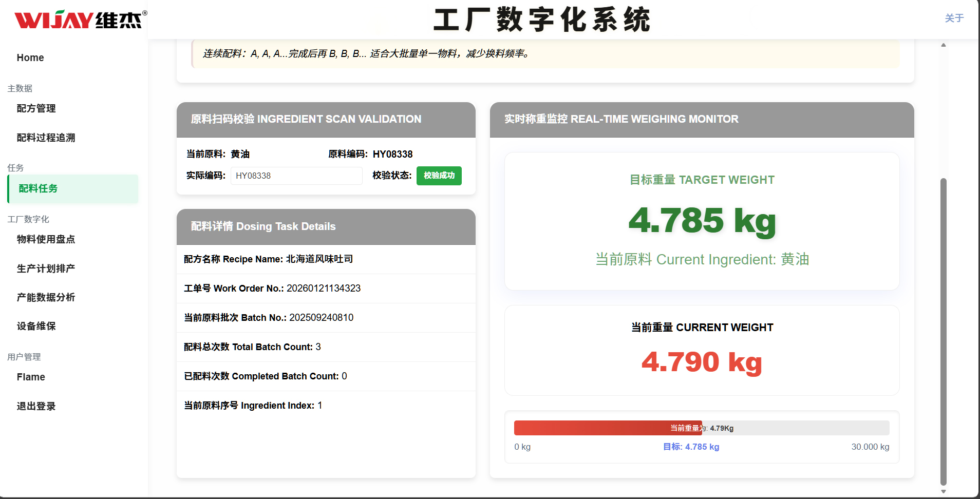Image resolution: width=980 pixels, height=499 pixels.
Task: Open 配方管理 recipe management page
Action: click(35, 108)
